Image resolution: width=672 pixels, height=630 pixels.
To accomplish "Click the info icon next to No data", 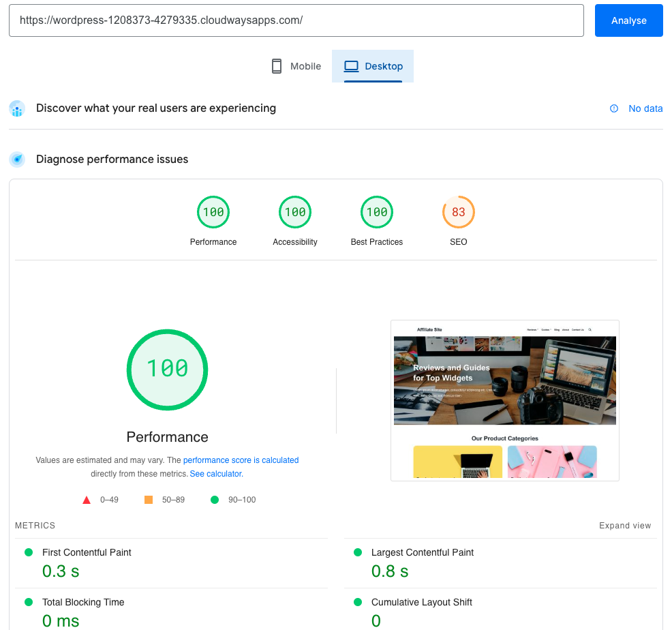I will click(613, 108).
